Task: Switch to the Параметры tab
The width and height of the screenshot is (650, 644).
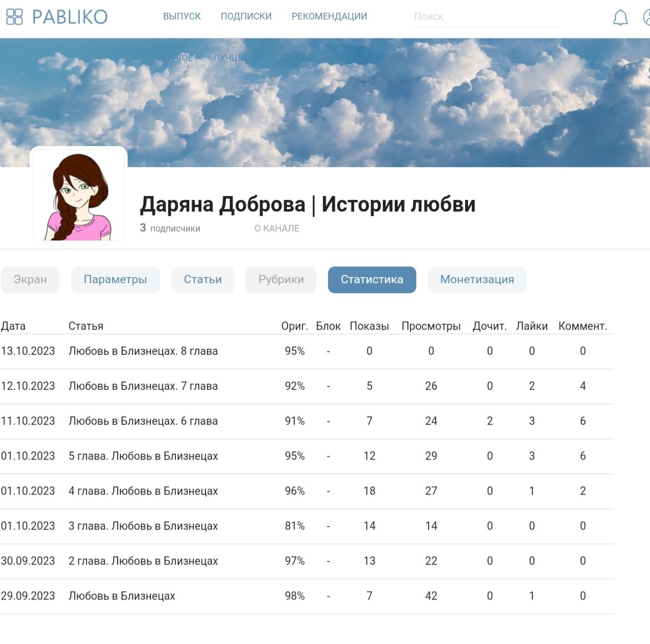Action: click(x=115, y=279)
